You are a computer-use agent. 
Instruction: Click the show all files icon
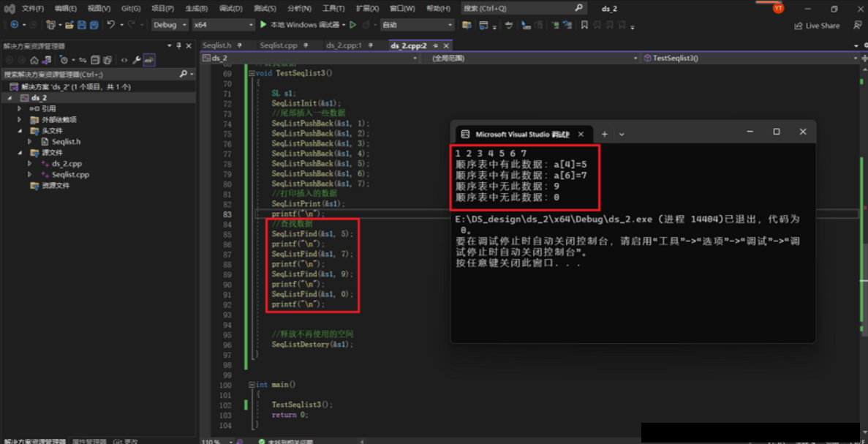tap(107, 60)
